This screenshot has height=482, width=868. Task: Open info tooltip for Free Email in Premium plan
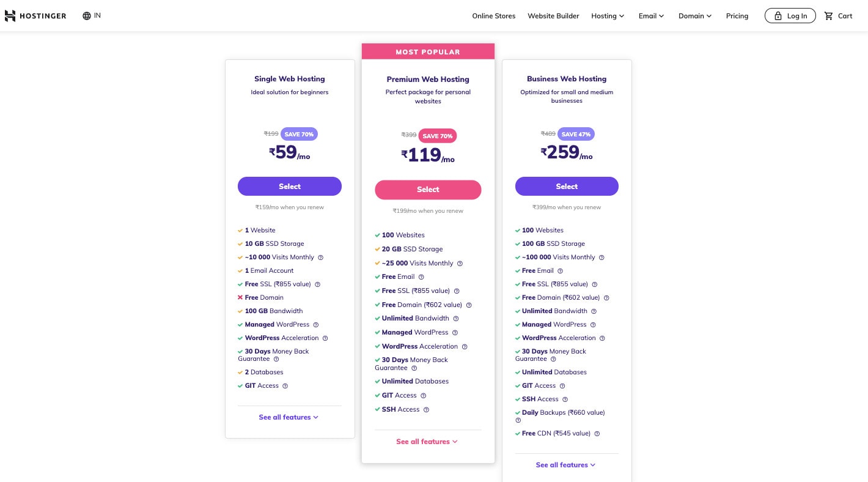click(421, 276)
